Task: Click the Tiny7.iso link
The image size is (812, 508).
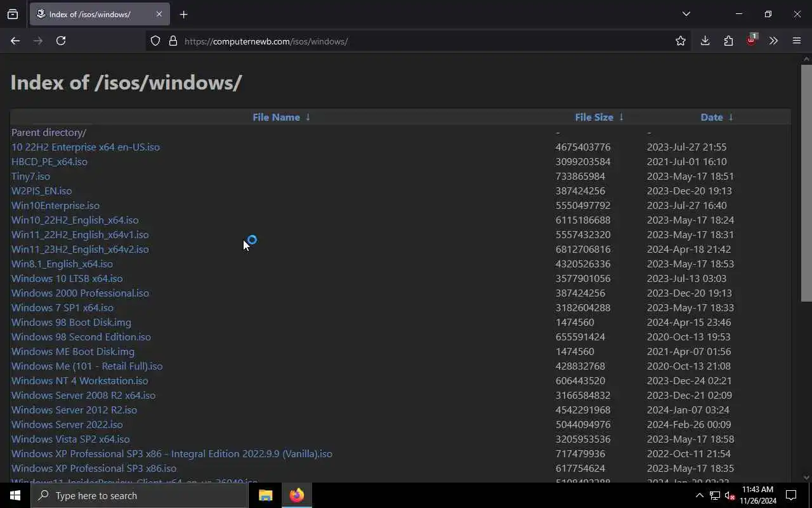Action: point(30,176)
